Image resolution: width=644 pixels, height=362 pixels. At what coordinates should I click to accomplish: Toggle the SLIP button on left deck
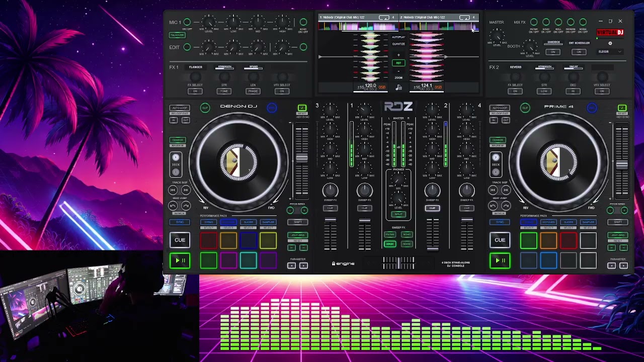coord(205,108)
